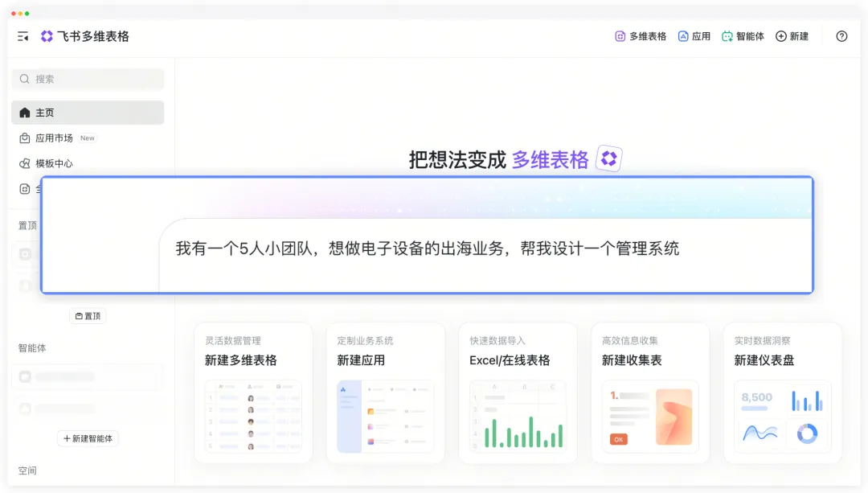Viewport: 868px width, 493px height.
Task: Click the 主页 house icon
Action: tap(24, 113)
